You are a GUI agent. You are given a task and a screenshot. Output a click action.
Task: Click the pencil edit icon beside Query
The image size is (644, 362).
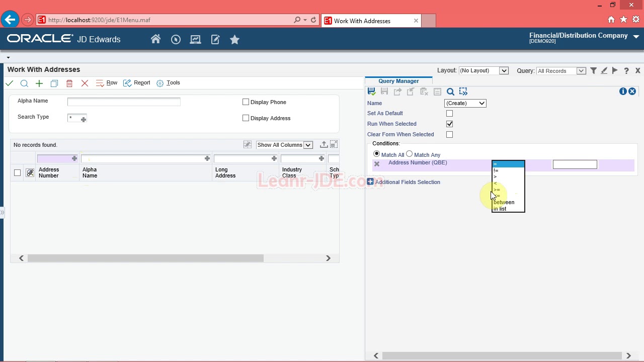click(x=604, y=71)
